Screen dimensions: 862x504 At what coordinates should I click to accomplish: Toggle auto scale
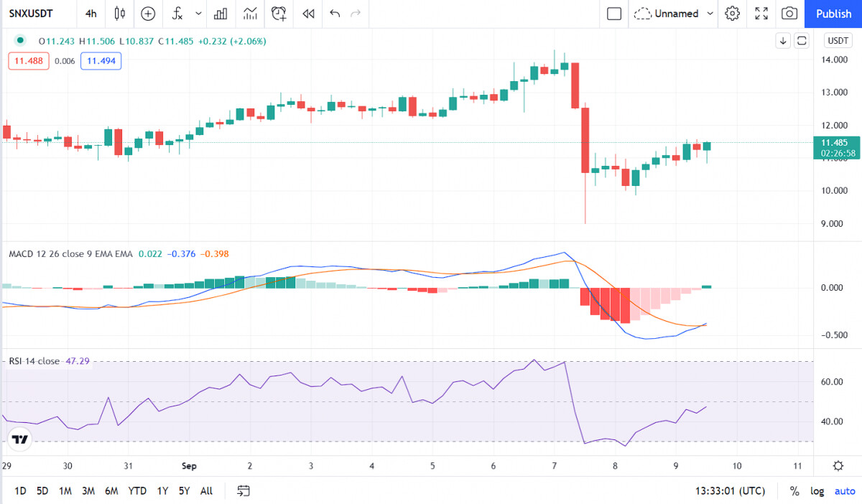click(x=845, y=491)
